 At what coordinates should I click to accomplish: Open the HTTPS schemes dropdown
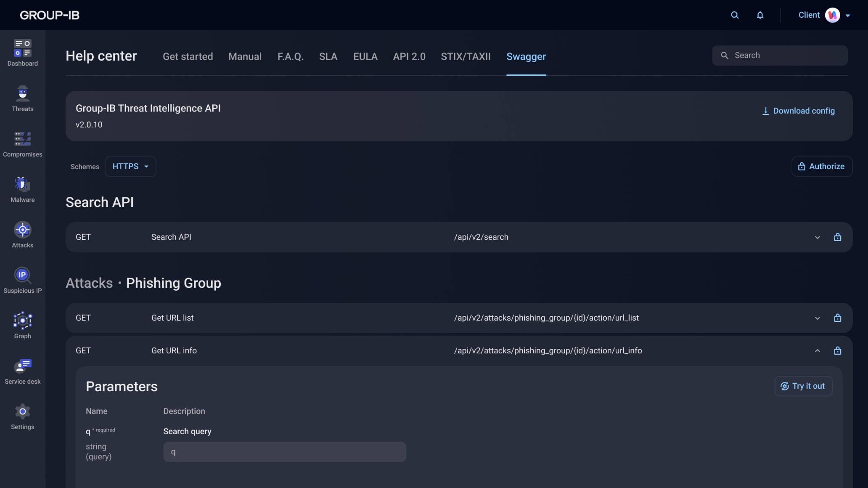[130, 167]
